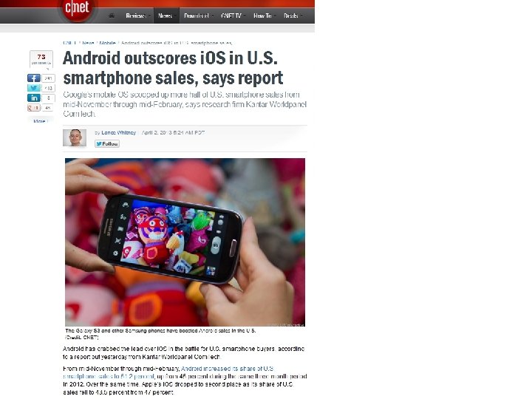The image size is (532, 399).
Task: Expand More sharing options
Action: [x=41, y=121]
